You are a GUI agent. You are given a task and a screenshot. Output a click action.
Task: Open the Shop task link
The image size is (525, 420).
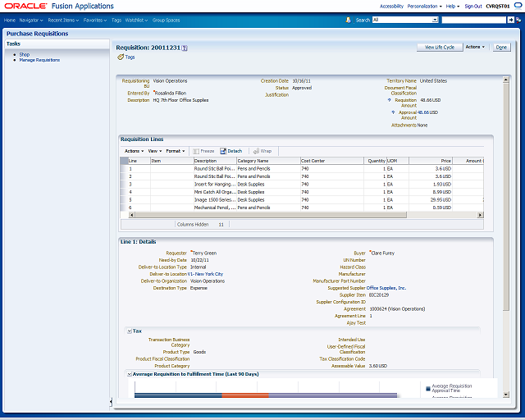pos(25,54)
